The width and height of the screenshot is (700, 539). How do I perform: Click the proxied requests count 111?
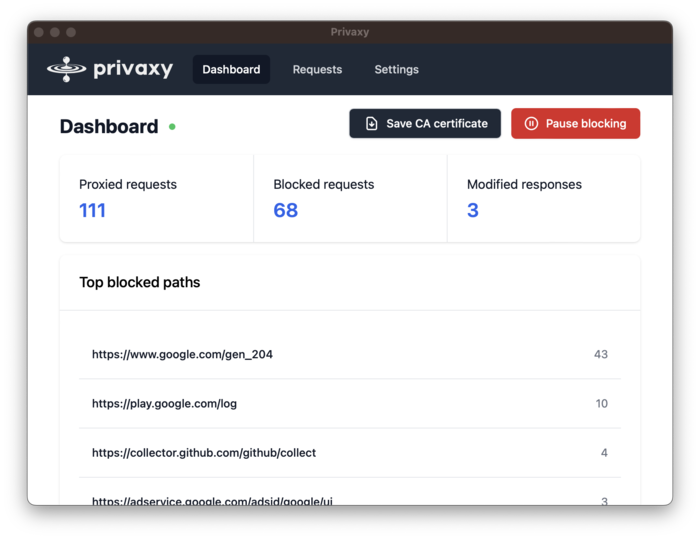click(93, 211)
